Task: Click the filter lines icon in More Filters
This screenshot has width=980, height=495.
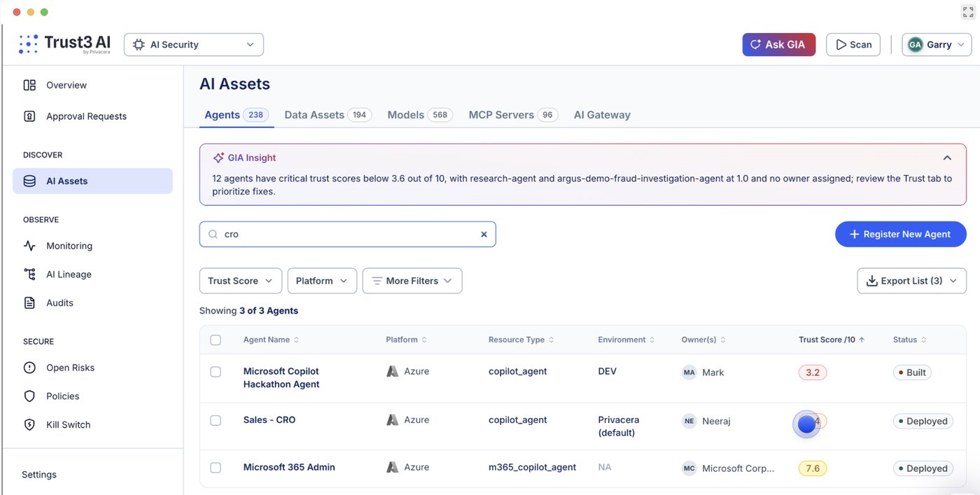Action: [x=377, y=281]
